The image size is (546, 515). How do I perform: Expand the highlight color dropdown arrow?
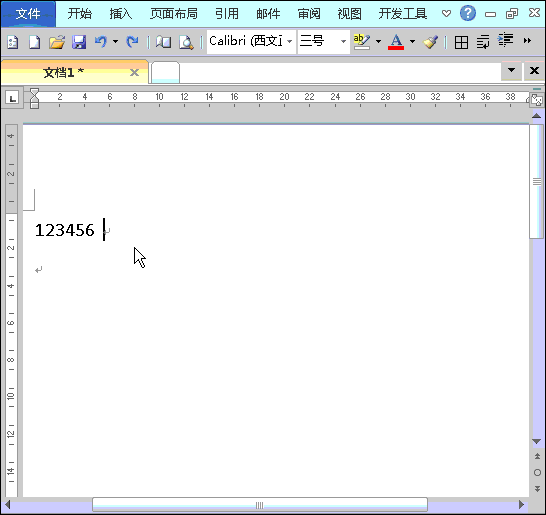[379, 42]
